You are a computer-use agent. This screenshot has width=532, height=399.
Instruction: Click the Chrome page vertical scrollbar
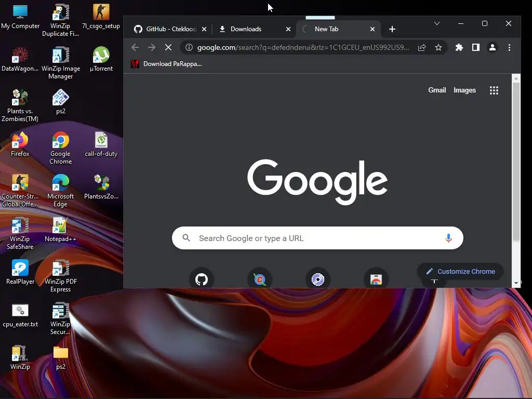(516, 161)
